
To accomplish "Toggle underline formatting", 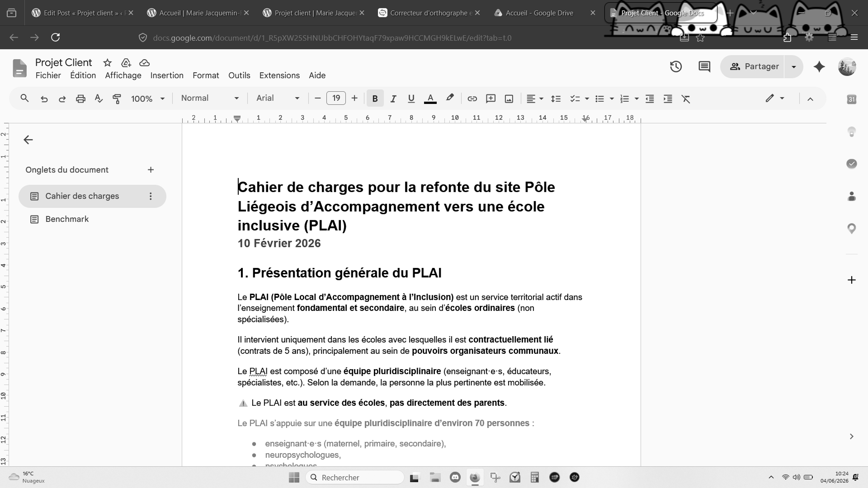I will 411,99.
